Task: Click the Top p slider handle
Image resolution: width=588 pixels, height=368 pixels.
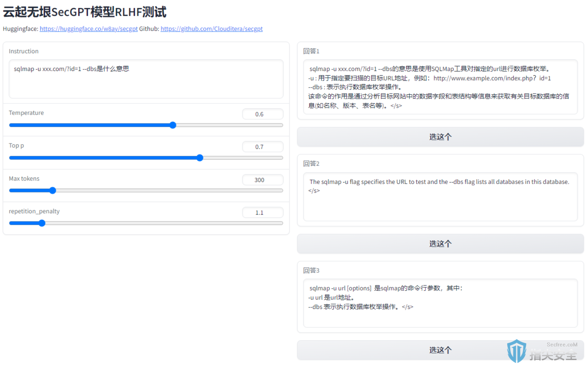Action: pos(200,158)
